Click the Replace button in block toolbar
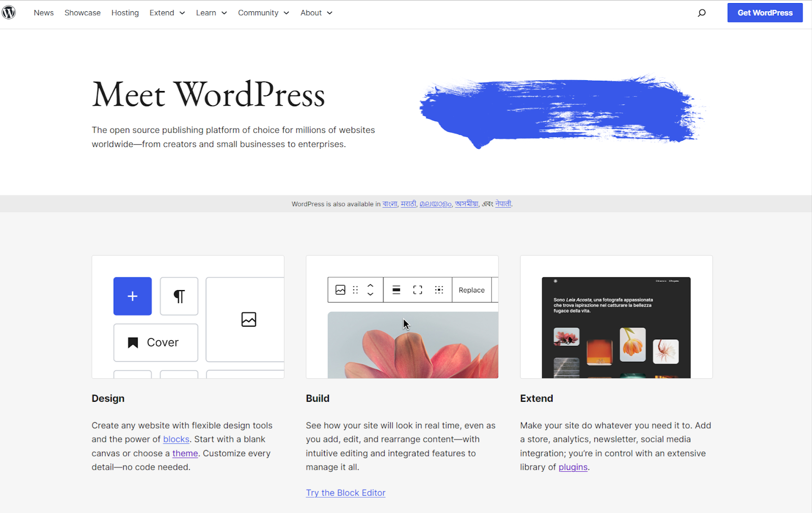 [472, 290]
